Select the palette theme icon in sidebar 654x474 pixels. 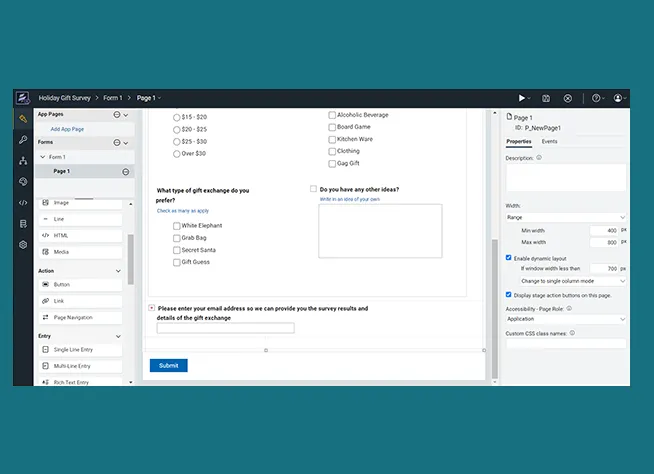click(x=22, y=182)
